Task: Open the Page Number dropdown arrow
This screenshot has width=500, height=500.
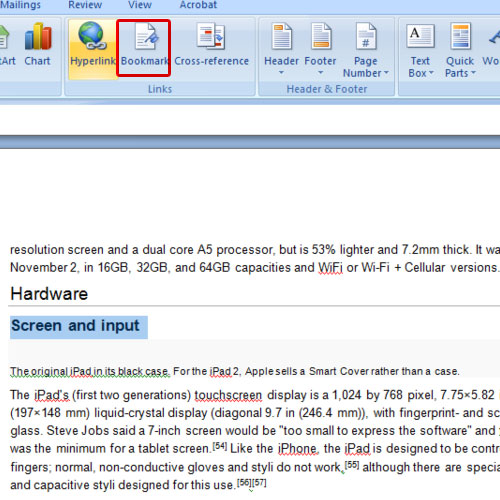Action: pos(386,72)
